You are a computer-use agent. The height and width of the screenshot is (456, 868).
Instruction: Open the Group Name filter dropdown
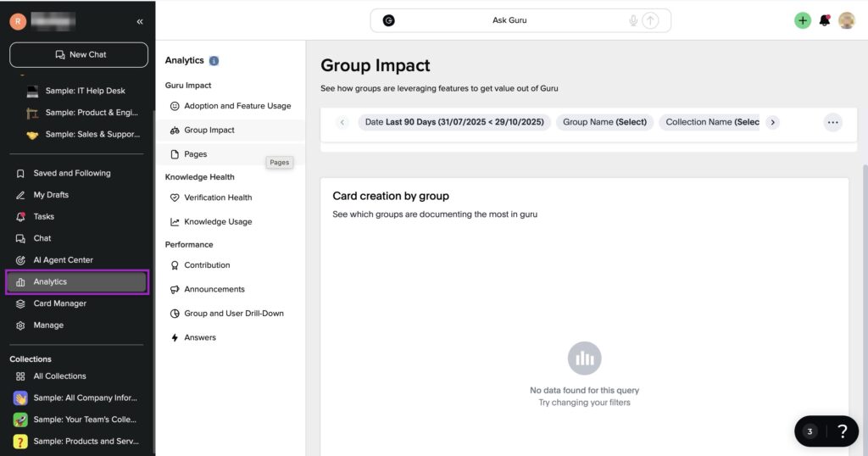tap(604, 122)
